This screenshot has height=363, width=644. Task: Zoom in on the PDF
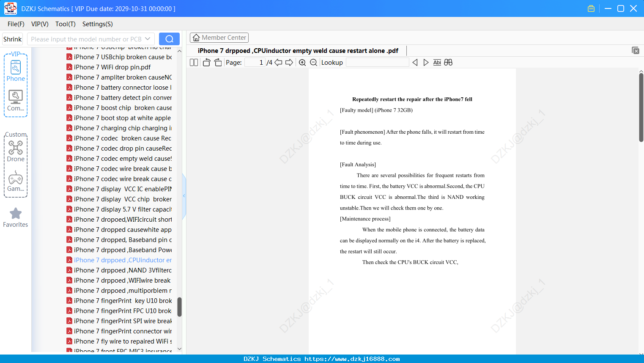click(302, 63)
